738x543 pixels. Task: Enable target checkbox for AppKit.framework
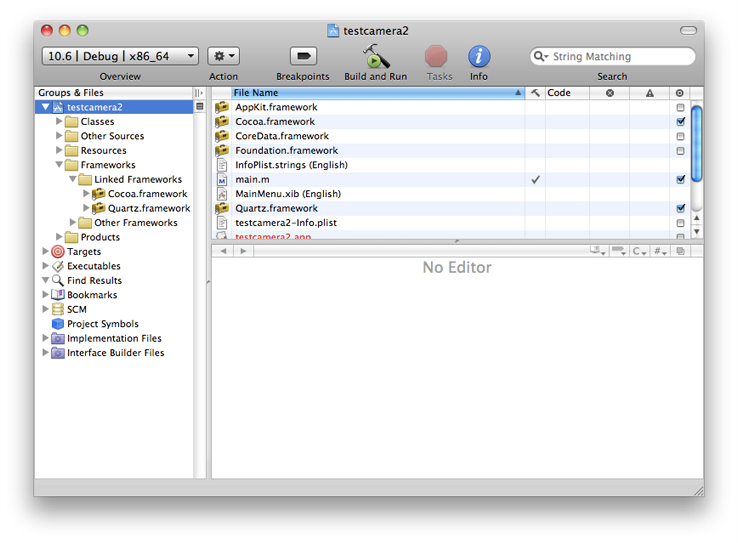681,107
